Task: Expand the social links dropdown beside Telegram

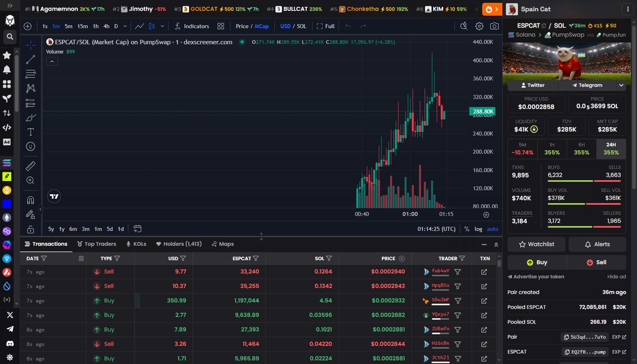Action: pos(621,85)
